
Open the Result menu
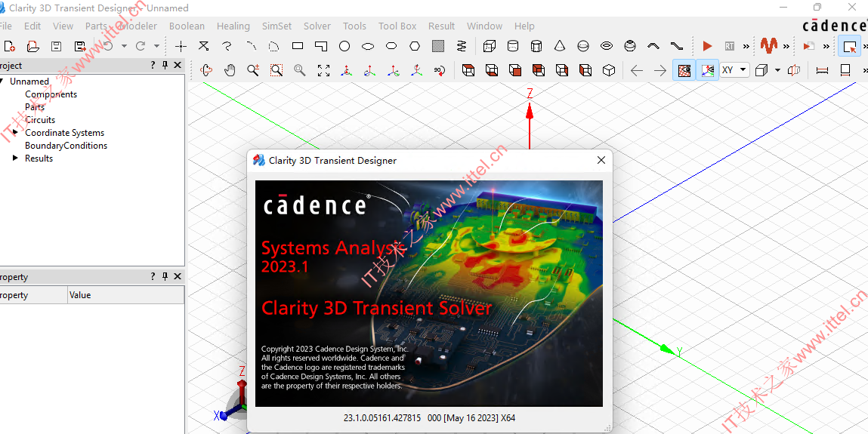tap(442, 26)
